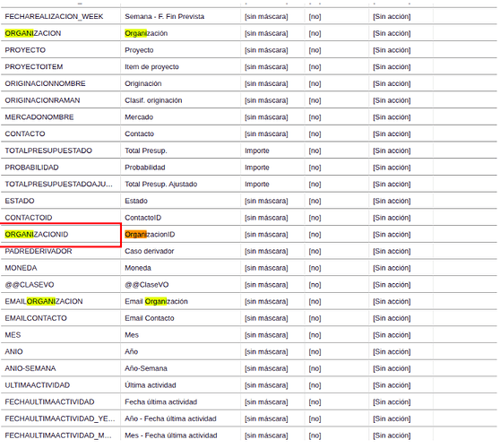The height and width of the screenshot is (448, 500).
Task: Select the @@CLASEVO field row
Action: coord(249,285)
